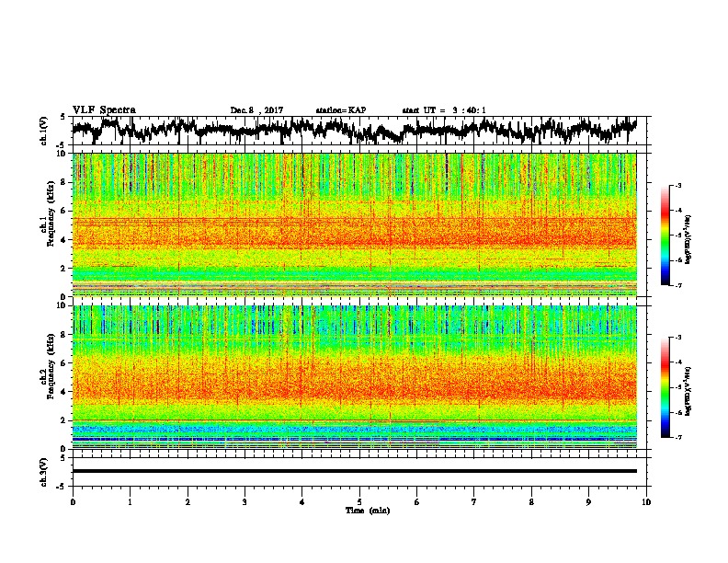Click the ch.2 spectrogram color scale bar
Image resolution: width=728 pixels, height=563 pixels.
point(665,387)
